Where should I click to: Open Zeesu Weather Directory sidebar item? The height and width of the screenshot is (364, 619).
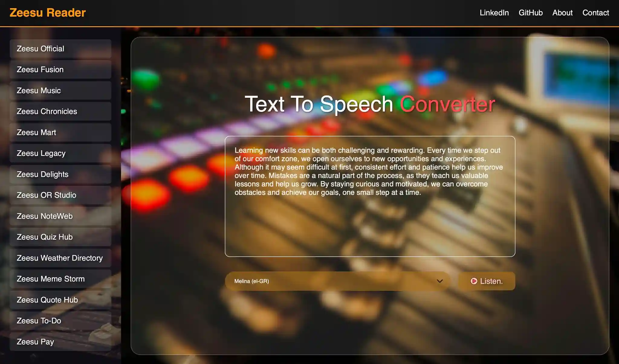[60, 258]
